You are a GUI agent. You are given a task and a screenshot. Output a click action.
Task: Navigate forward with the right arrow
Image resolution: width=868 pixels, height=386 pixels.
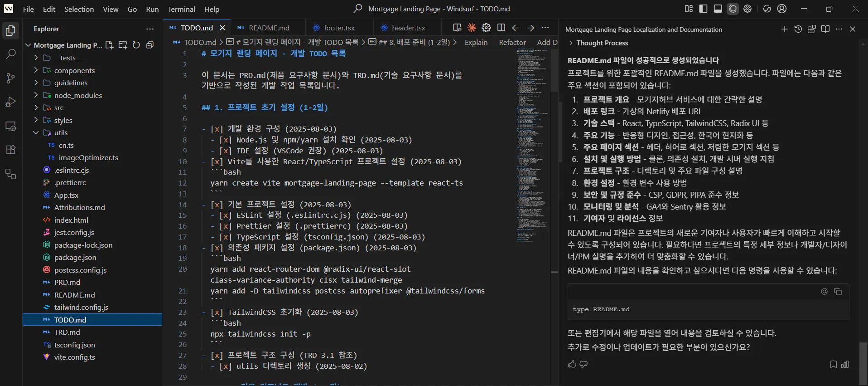[x=530, y=28]
